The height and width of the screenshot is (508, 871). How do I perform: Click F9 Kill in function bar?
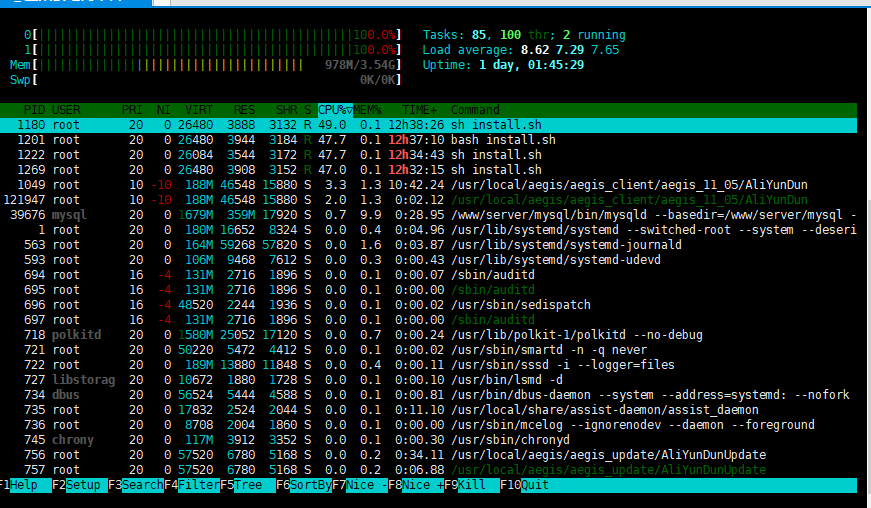(472, 485)
